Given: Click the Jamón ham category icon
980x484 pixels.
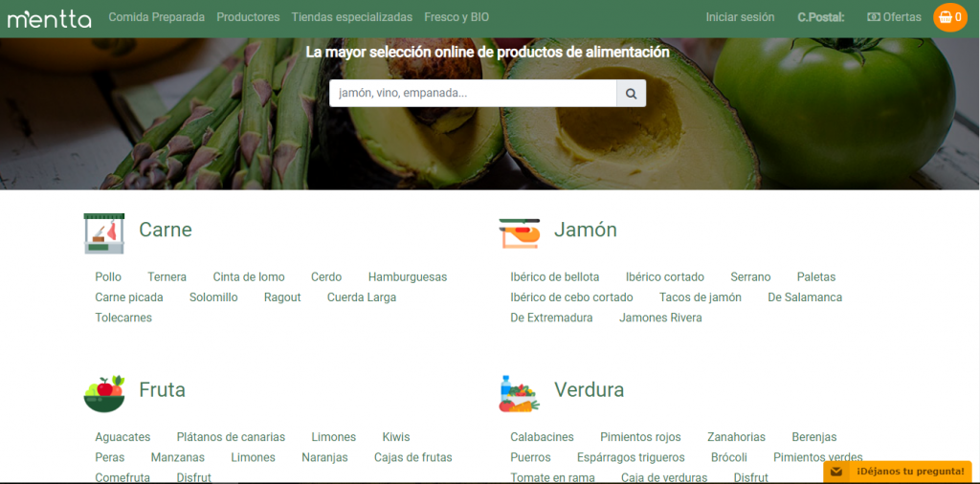Looking at the screenshot, I should click(519, 232).
